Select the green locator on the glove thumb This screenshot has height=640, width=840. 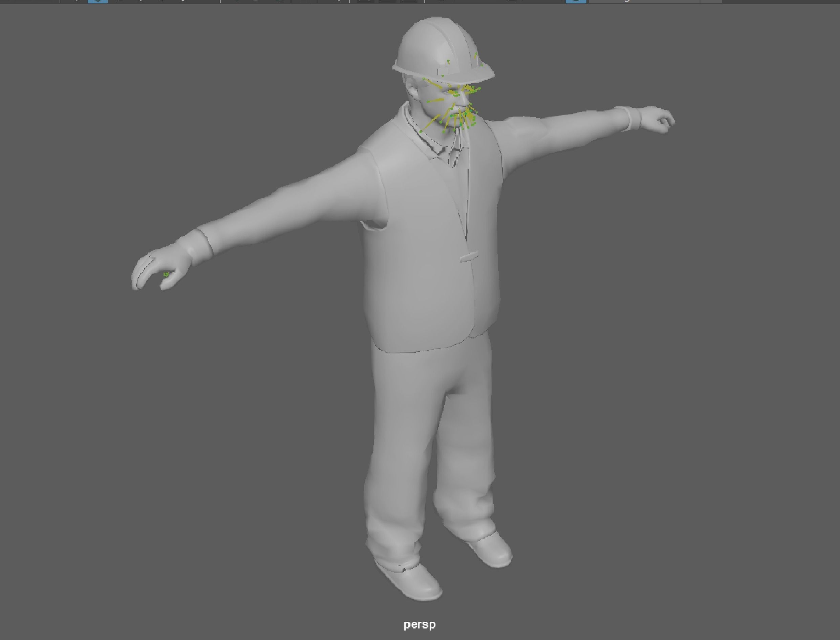[166, 274]
